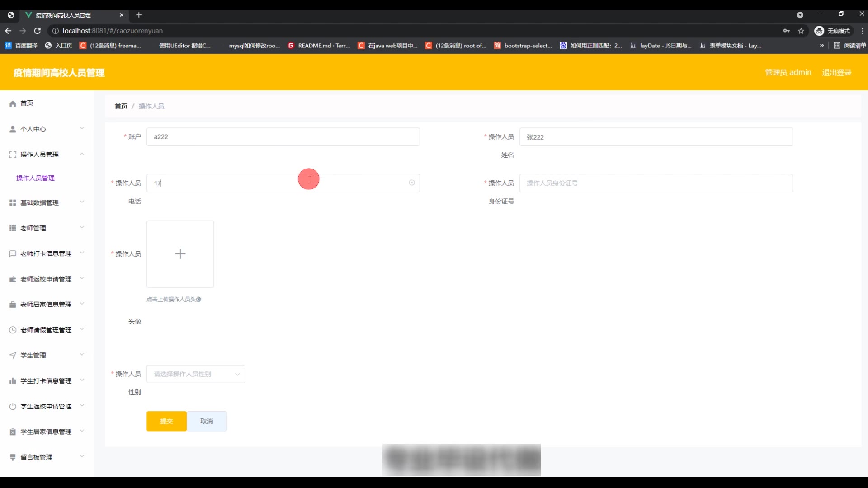This screenshot has height=488, width=868.
Task: Expand the 留言板管理 menu chevron
Action: coord(82,457)
